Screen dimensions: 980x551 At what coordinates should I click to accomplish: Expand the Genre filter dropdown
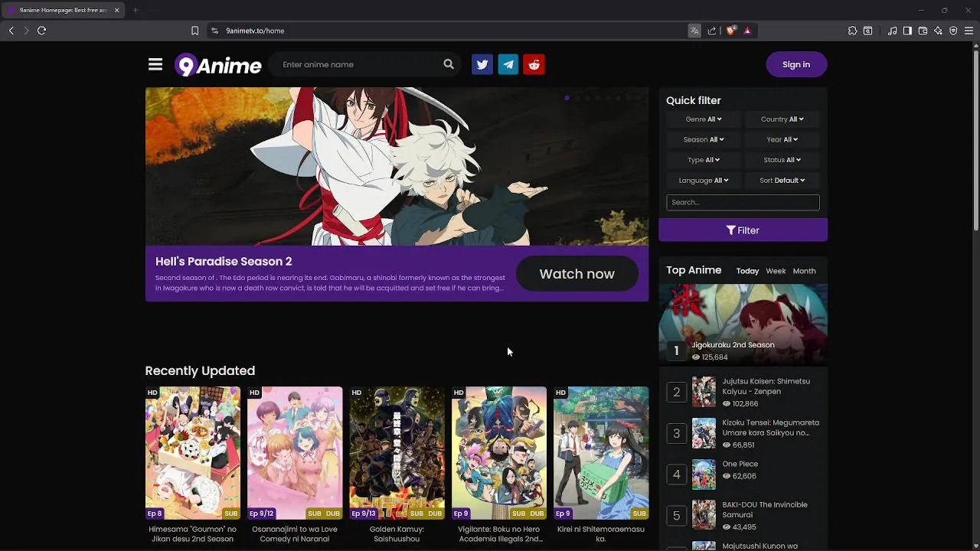click(704, 119)
